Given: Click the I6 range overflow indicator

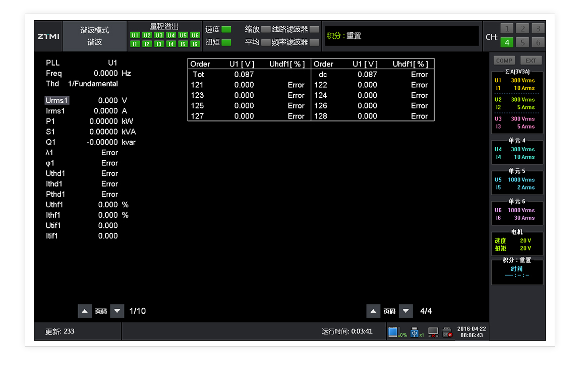Looking at the screenshot, I should pos(195,44).
